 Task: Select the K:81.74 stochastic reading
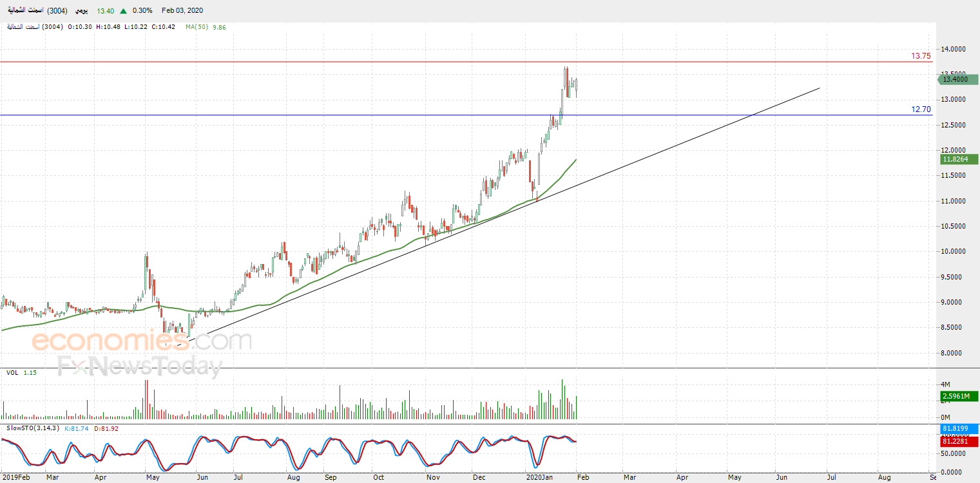click(78, 428)
